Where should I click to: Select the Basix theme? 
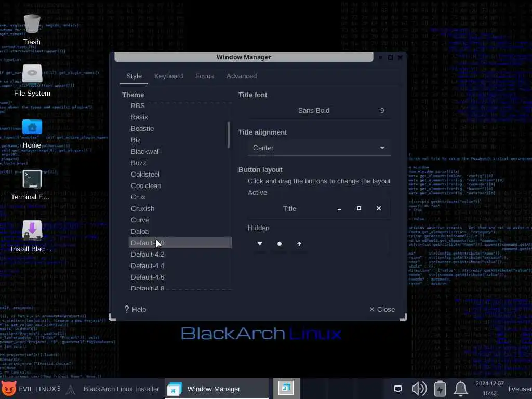(180, 117)
